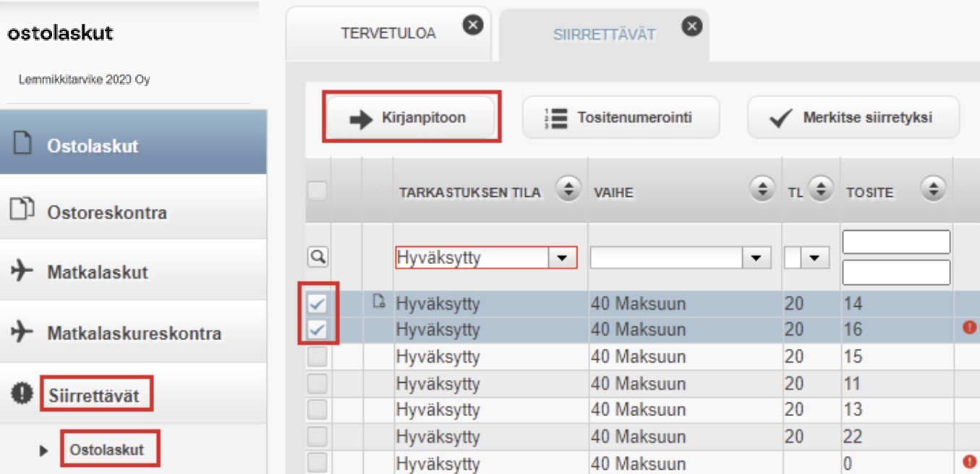Check the checkbox for tosite 15 row

click(318, 356)
